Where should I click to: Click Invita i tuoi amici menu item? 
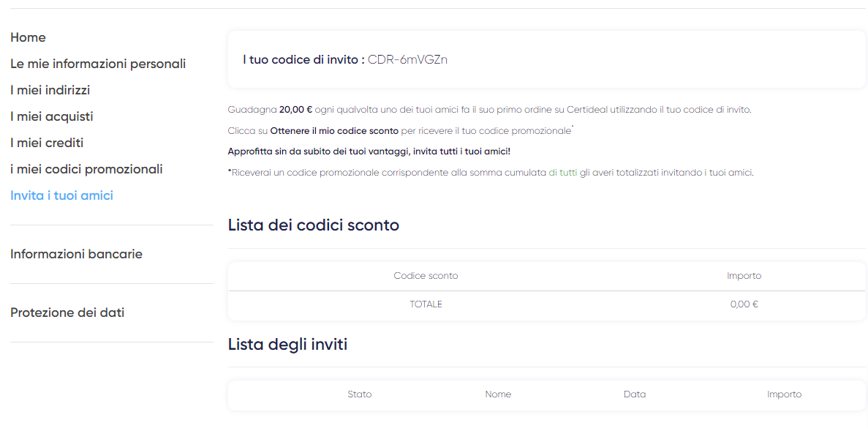(x=61, y=195)
